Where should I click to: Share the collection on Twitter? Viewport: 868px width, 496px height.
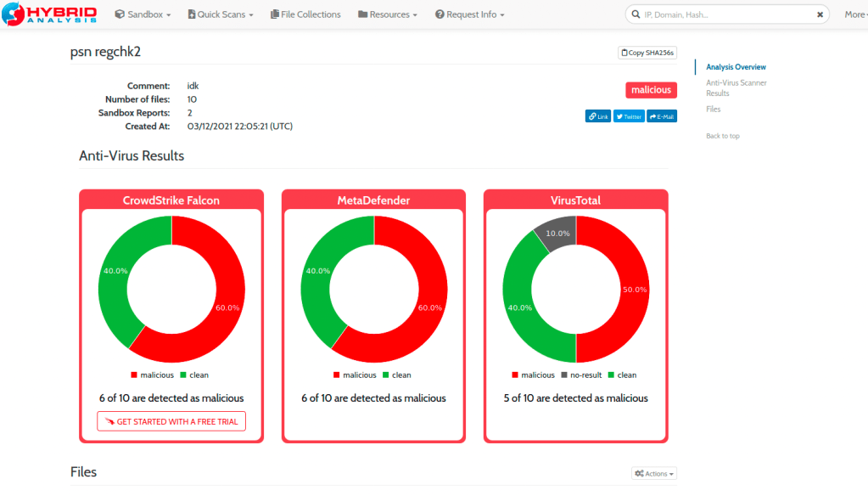[629, 116]
